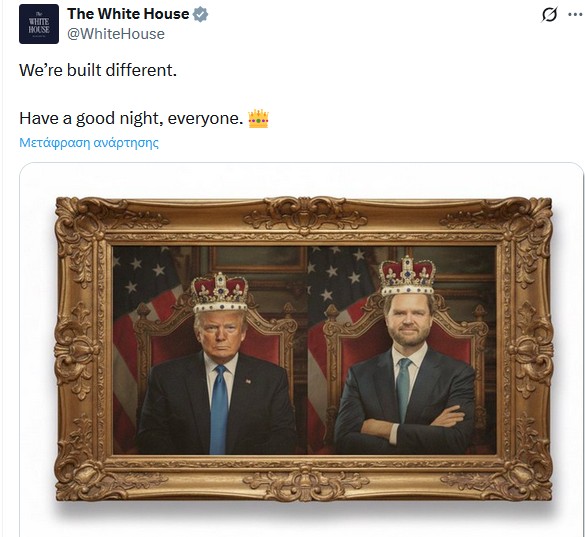The height and width of the screenshot is (537, 585).
Task: Visit the @WhiteHouse handle
Action: [x=116, y=34]
